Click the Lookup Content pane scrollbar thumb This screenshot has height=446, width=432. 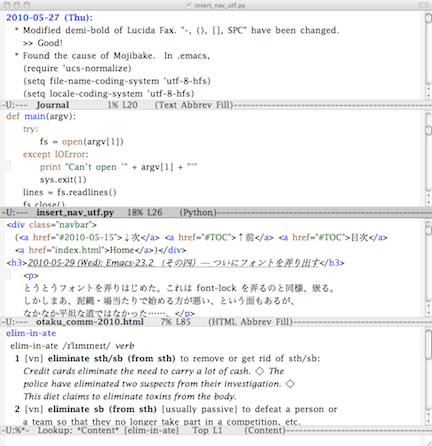coord(429,345)
